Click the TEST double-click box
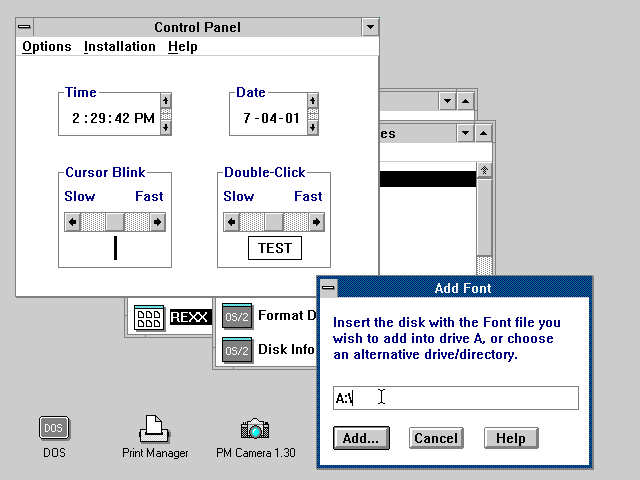The width and height of the screenshot is (640, 480). [x=274, y=248]
